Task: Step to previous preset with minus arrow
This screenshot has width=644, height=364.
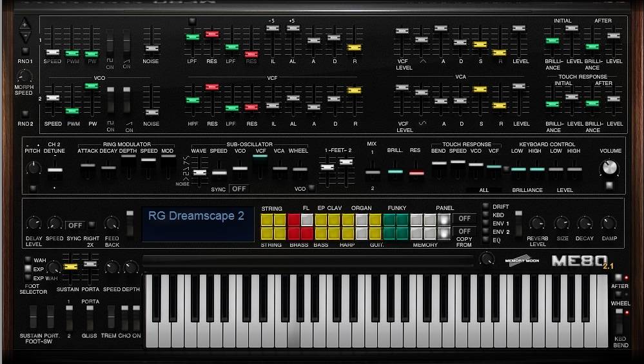Action: [25, 36]
